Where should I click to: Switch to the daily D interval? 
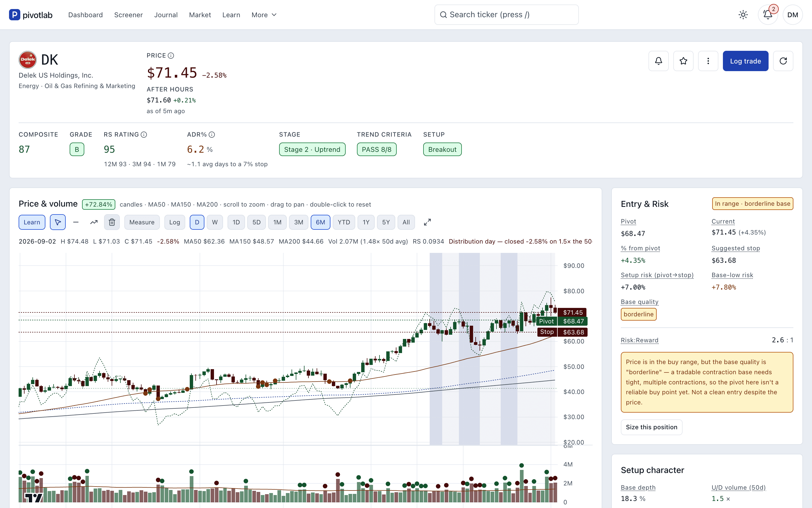click(197, 222)
